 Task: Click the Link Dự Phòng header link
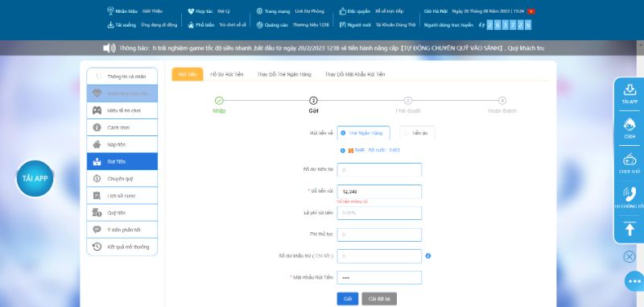(x=309, y=11)
